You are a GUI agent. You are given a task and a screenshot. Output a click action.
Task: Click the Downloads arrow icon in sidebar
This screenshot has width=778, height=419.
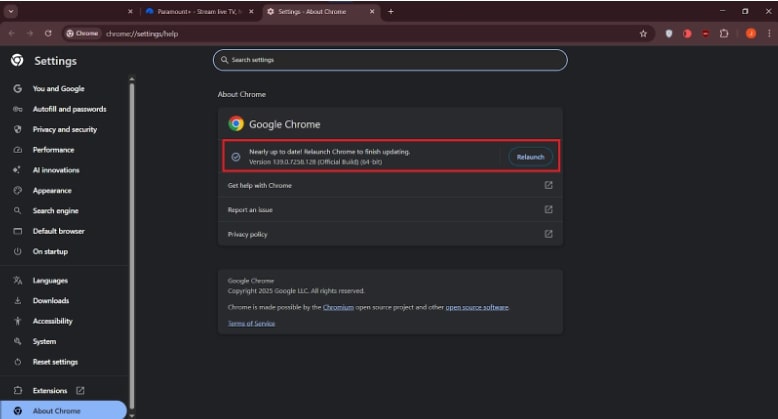coord(17,300)
